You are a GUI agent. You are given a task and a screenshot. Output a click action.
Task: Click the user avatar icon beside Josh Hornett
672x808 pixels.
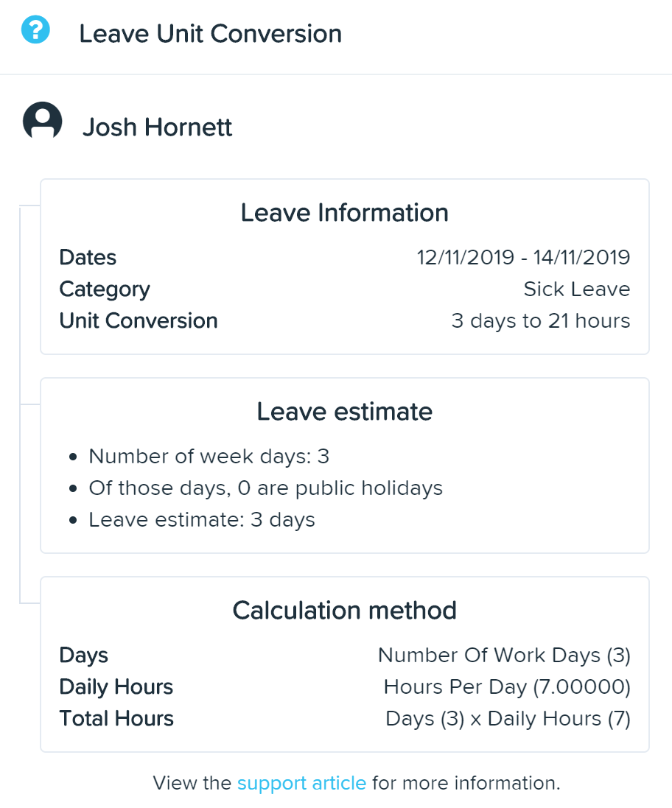42,121
